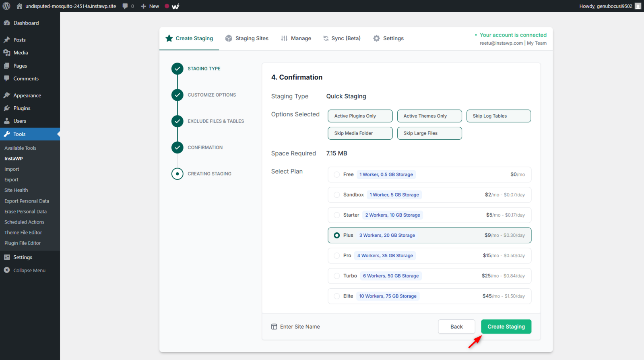Click the Creating Staging step circle
644x360 pixels.
pyautogui.click(x=177, y=174)
